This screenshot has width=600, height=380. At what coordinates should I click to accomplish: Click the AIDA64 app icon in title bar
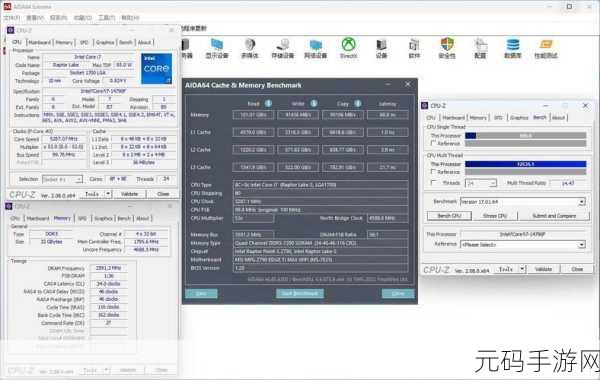[7, 6]
